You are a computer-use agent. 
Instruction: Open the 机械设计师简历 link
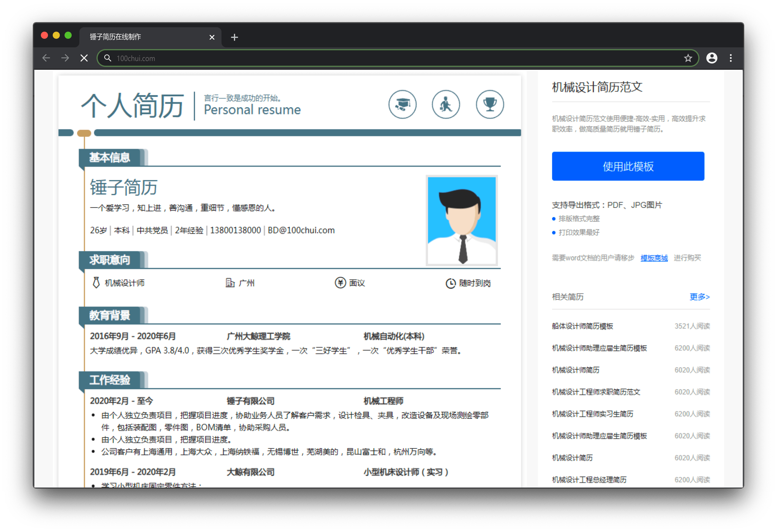point(575,370)
